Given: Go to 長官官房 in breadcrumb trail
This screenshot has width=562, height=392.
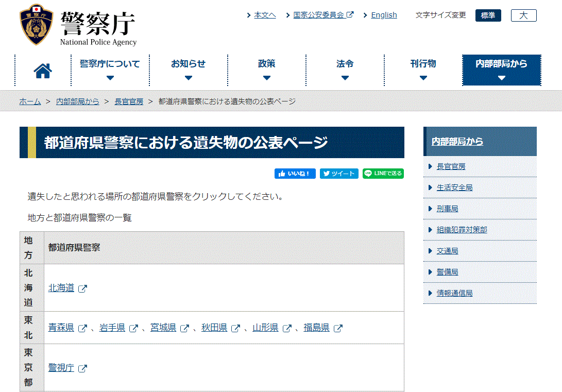Looking at the screenshot, I should pos(129,101).
